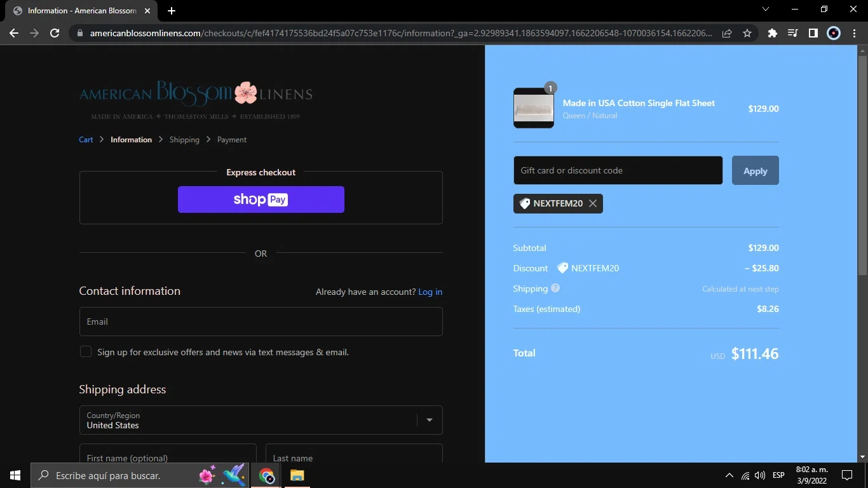This screenshot has height=488, width=868.
Task: Open the volume tray icon
Action: (x=760, y=475)
